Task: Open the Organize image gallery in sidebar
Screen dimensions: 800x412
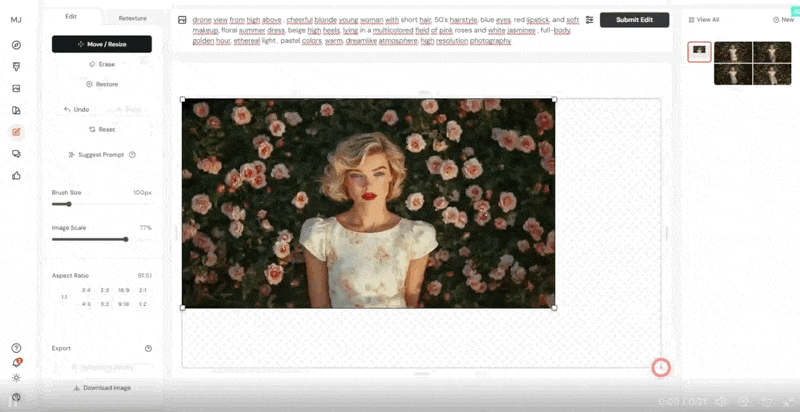Action: tap(16, 89)
